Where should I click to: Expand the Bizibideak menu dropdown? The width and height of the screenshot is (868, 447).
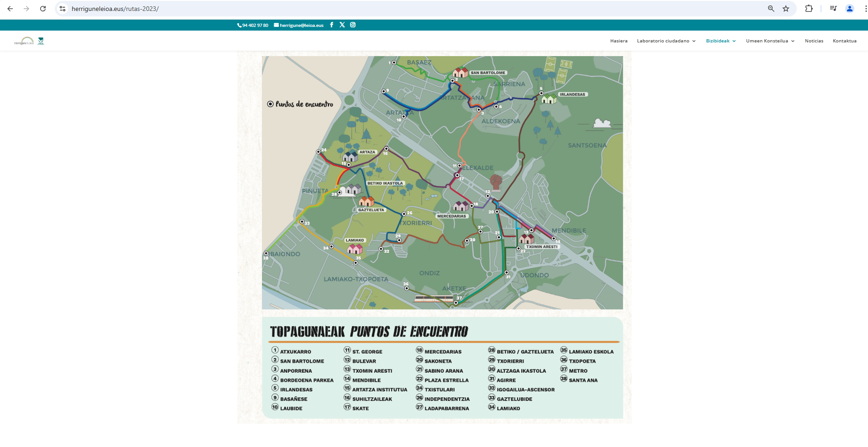click(x=721, y=41)
